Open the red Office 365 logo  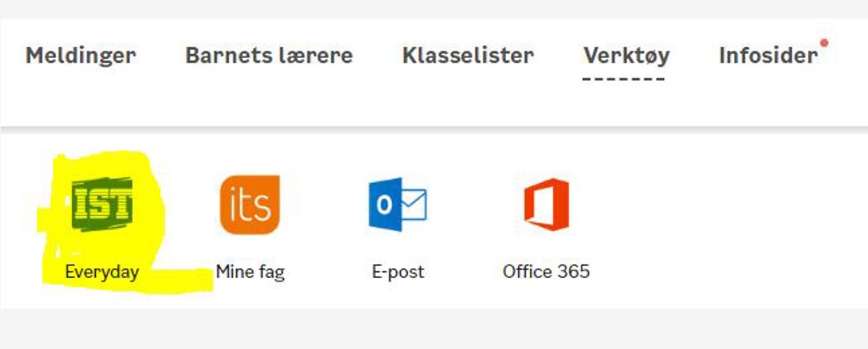point(546,204)
